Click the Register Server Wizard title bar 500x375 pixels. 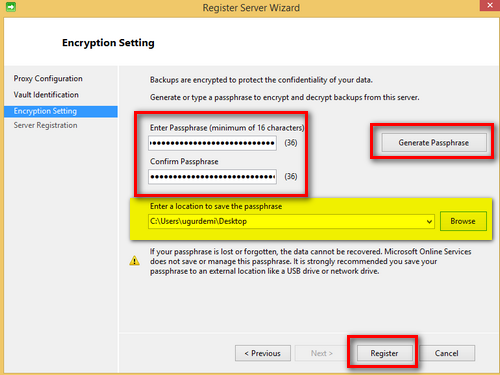tap(251, 8)
